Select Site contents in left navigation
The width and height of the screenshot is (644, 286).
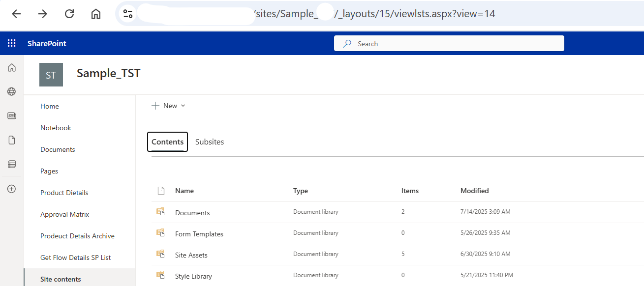[79, 278]
